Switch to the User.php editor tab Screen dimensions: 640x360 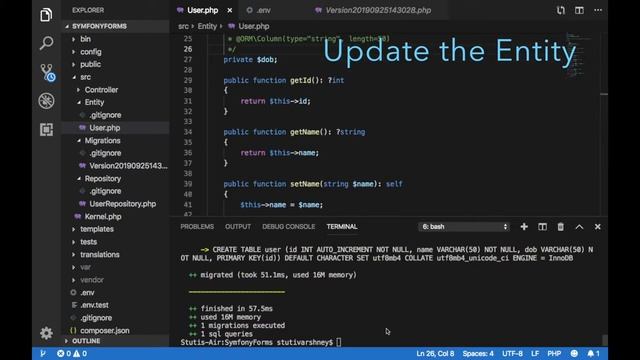click(203, 10)
